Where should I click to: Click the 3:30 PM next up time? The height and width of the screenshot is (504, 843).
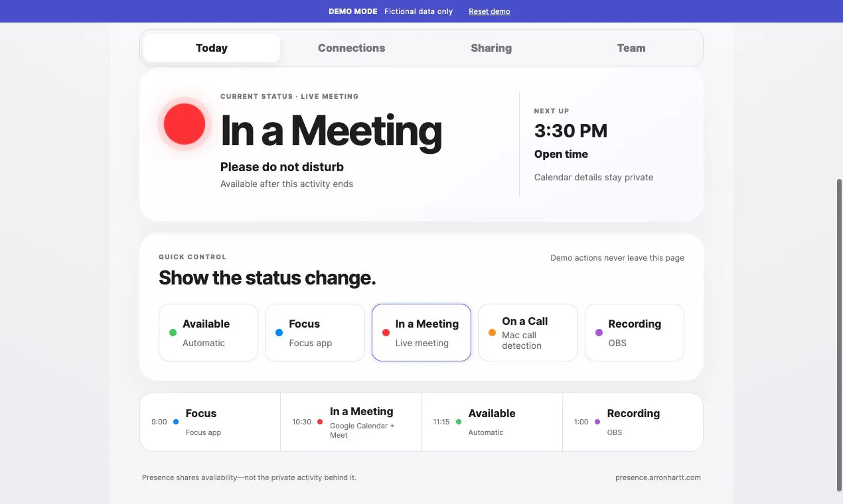tap(571, 131)
